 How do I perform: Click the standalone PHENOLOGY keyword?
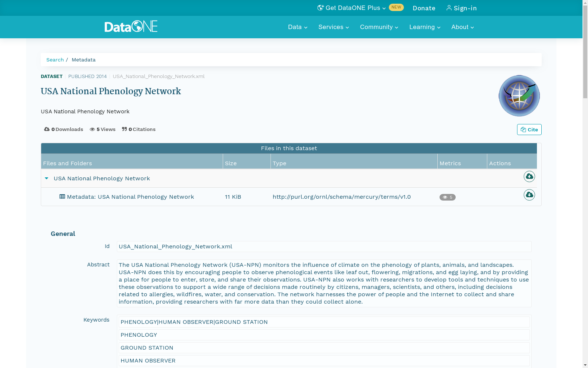(x=324, y=335)
